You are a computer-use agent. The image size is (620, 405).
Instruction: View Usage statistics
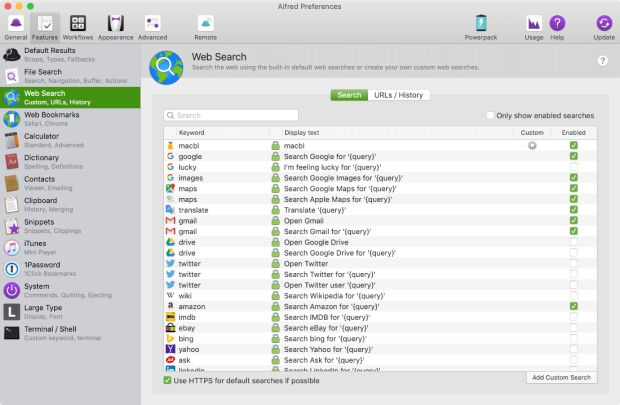pos(534,28)
